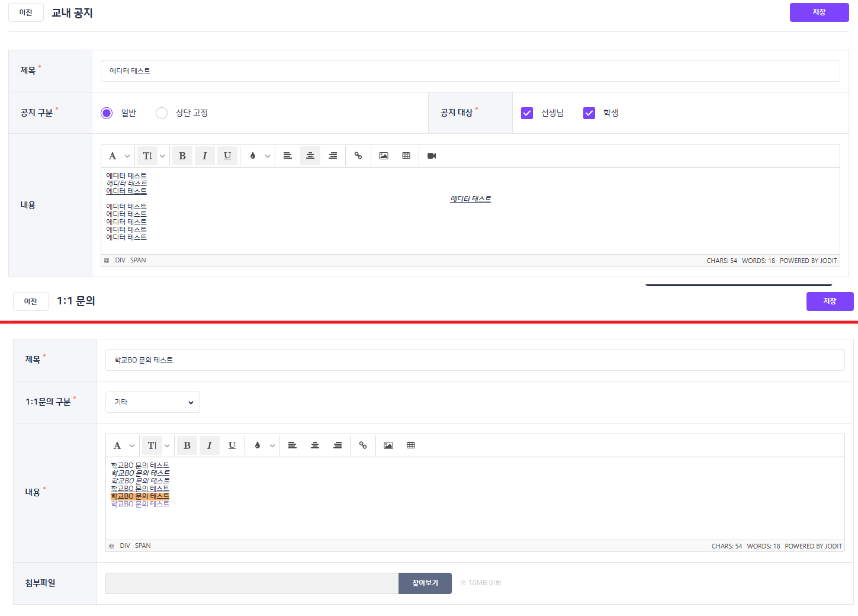858x616 pixels.
Task: Click the 제목 field containing 에디터 테스트
Action: click(x=470, y=71)
